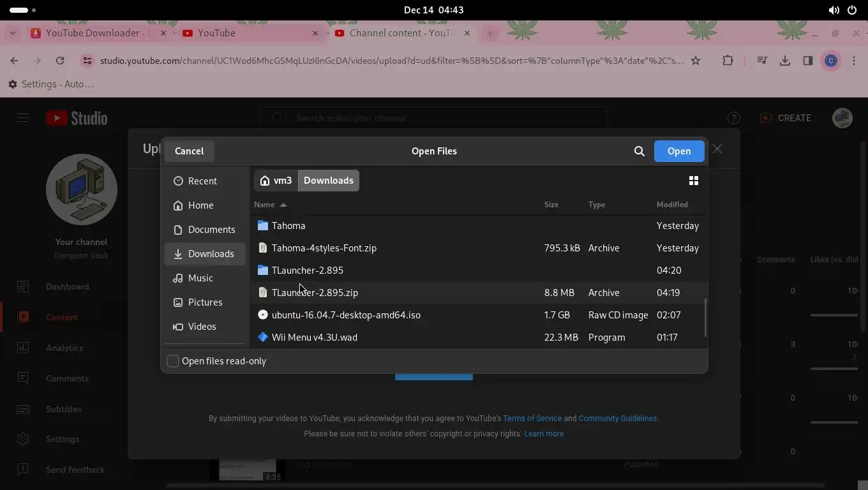
Task: Switch to the YouTube browser tab
Action: tap(250, 33)
